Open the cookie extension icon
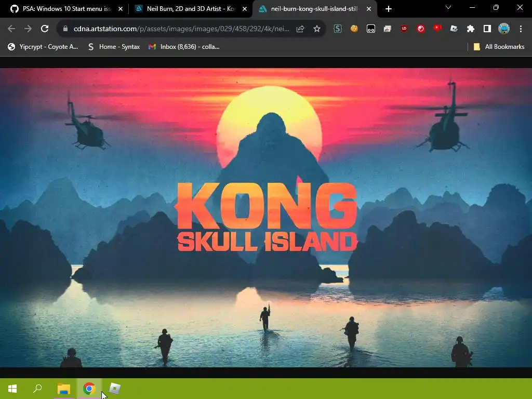 click(354, 29)
